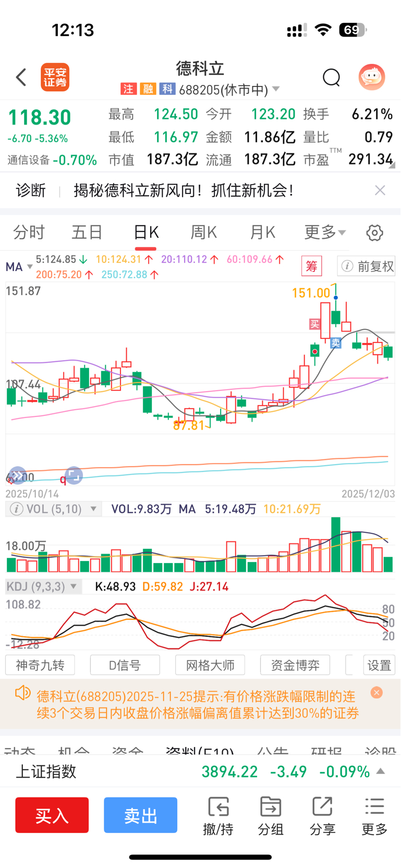Switch to 周K tab
This screenshot has height=868, width=401.
pyautogui.click(x=203, y=232)
